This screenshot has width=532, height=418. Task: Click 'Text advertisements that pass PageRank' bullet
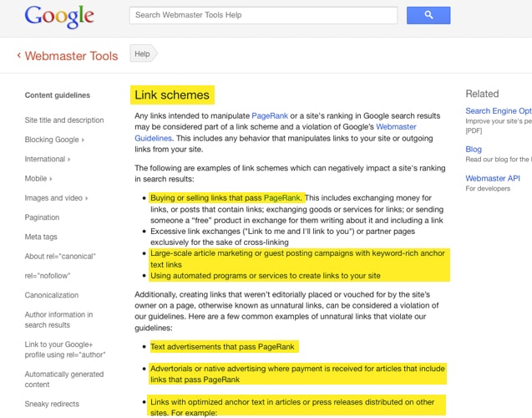(x=222, y=347)
